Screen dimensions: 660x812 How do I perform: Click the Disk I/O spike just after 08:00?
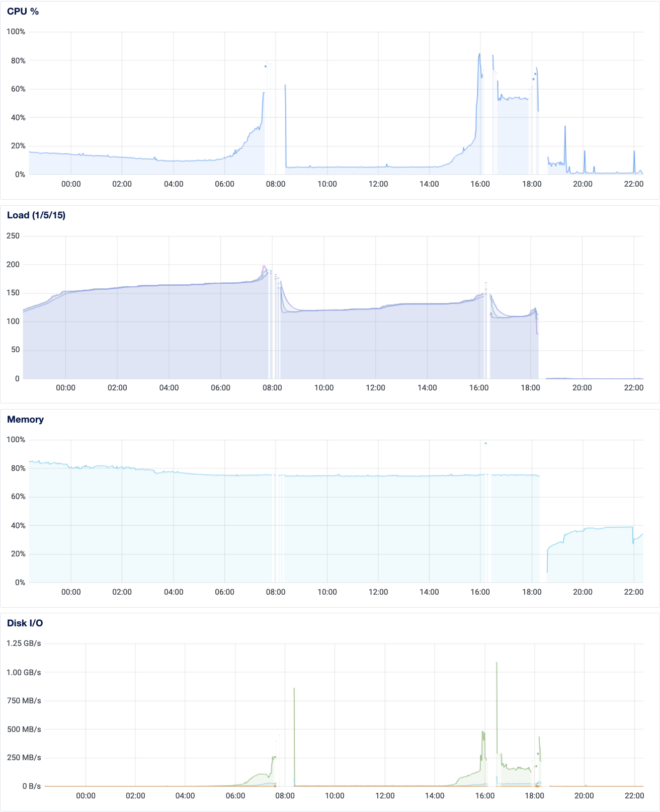294,689
